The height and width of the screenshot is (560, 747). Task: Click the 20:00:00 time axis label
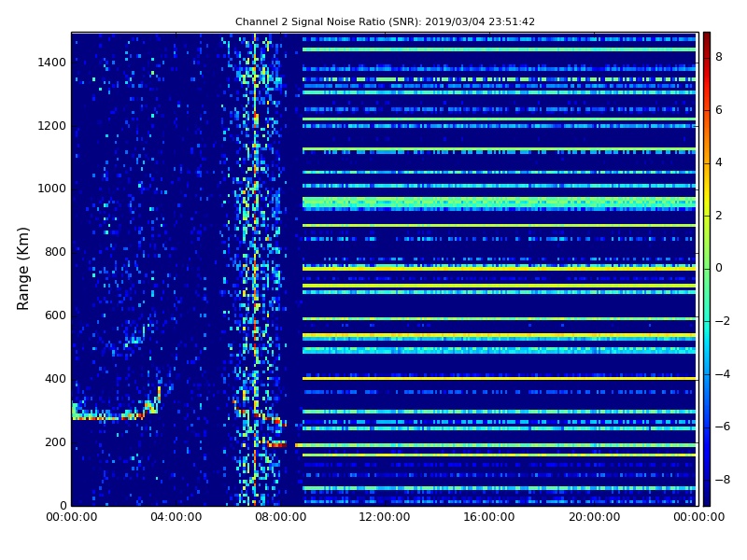pyautogui.click(x=594, y=517)
